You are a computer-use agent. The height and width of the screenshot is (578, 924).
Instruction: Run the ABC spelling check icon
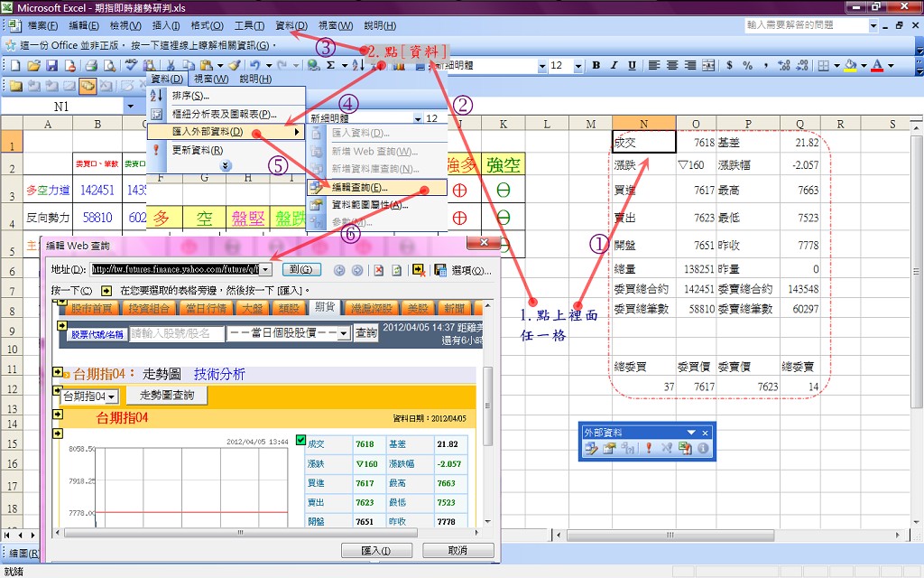tap(131, 65)
